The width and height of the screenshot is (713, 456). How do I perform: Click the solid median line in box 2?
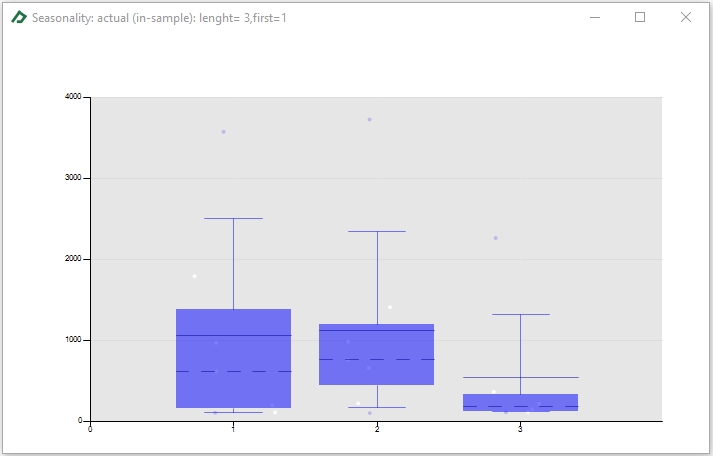point(377,331)
